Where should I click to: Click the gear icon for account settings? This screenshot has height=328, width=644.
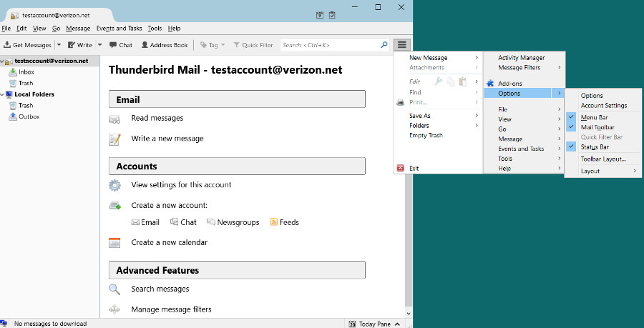pyautogui.click(x=114, y=185)
